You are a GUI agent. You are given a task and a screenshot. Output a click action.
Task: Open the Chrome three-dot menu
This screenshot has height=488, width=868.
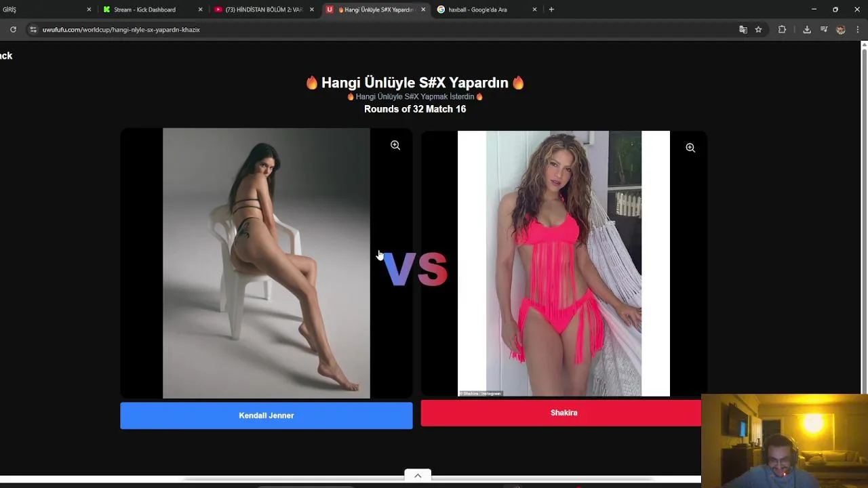(858, 30)
